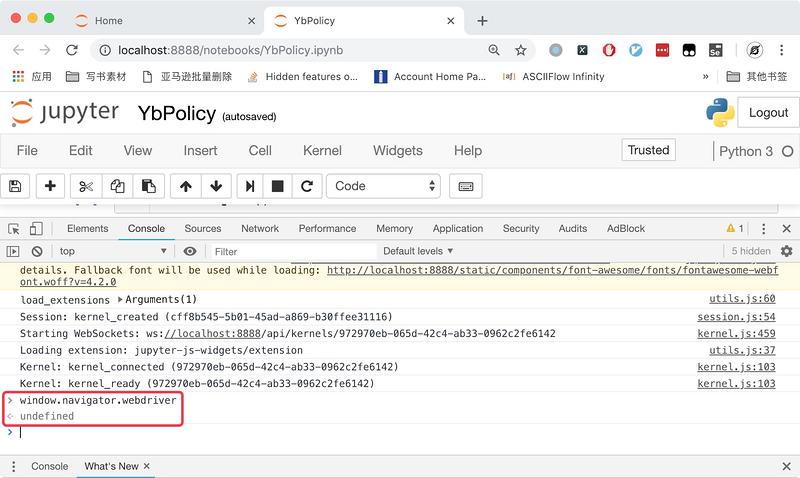Open the Kernel menu

pos(322,150)
